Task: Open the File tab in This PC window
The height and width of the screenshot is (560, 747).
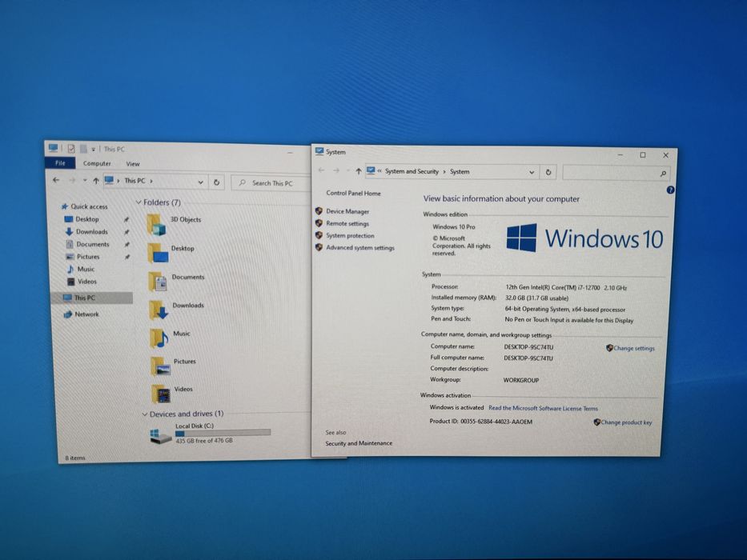Action: (x=60, y=163)
